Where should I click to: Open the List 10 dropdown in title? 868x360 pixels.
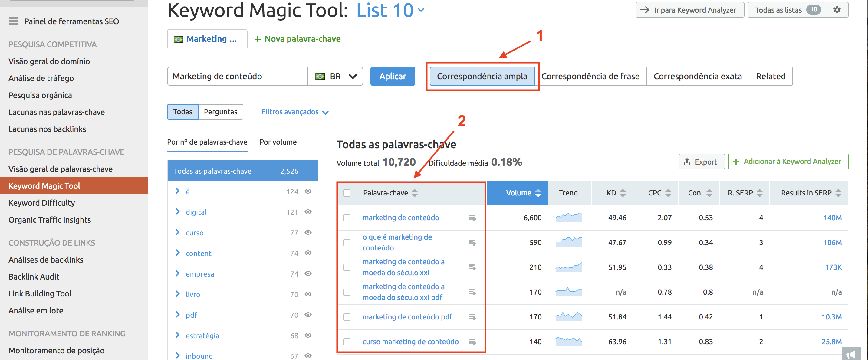(x=390, y=10)
